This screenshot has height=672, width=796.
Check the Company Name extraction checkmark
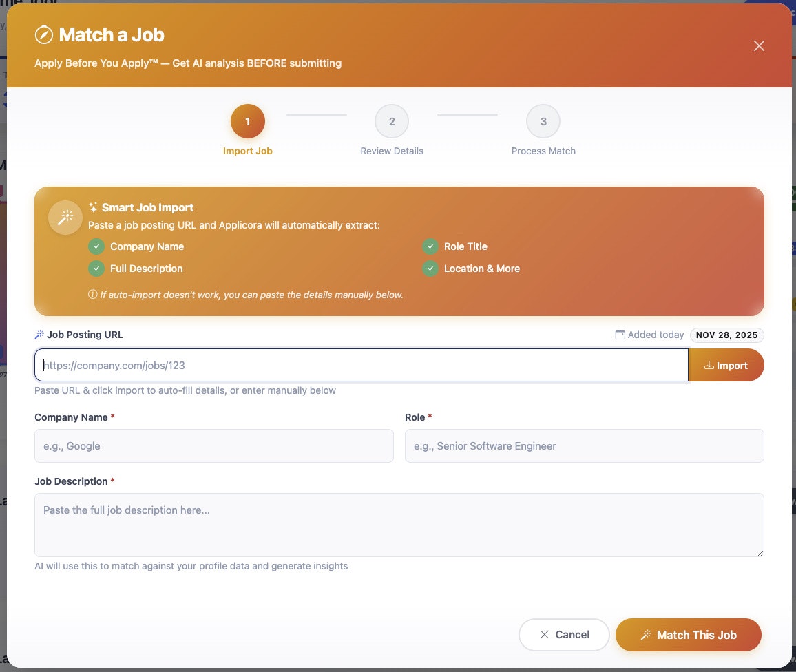click(96, 246)
